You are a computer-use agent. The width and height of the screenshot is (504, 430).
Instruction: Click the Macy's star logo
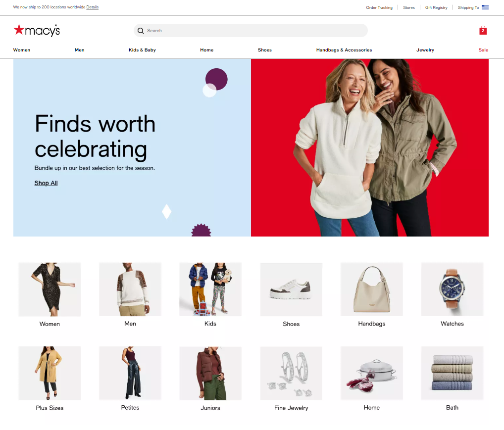(x=36, y=30)
